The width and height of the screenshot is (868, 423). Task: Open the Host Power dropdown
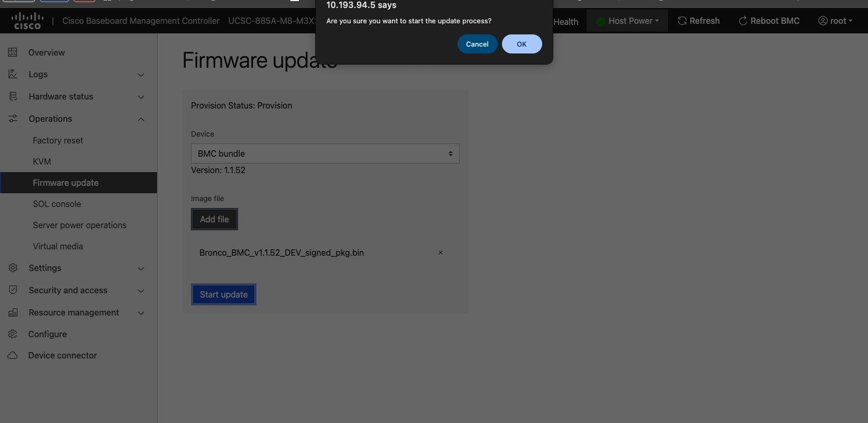[627, 21]
